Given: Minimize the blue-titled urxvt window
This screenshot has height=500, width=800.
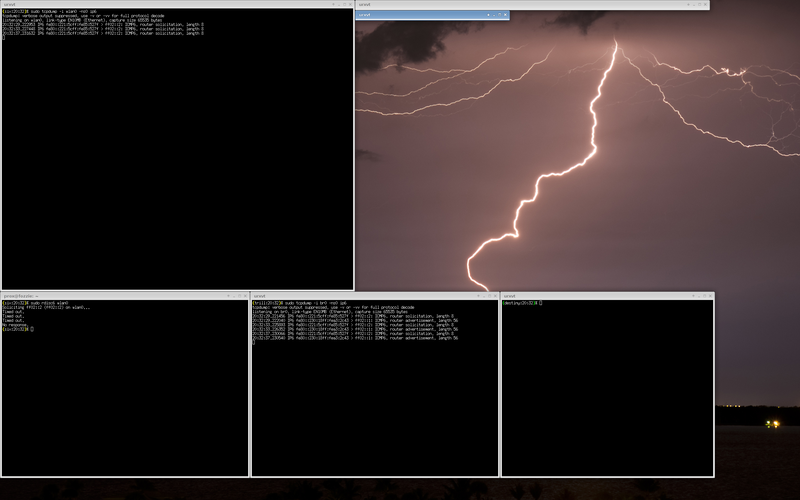Looking at the screenshot, I should click(x=492, y=15).
